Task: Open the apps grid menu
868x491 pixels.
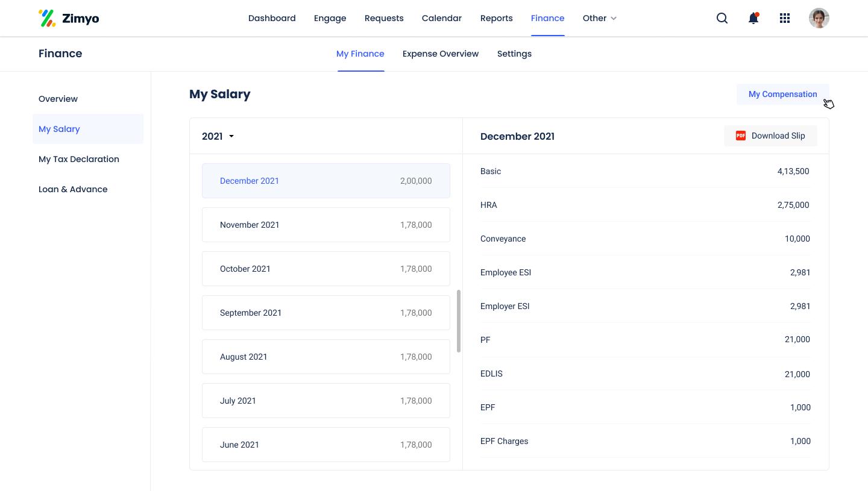Action: [784, 18]
